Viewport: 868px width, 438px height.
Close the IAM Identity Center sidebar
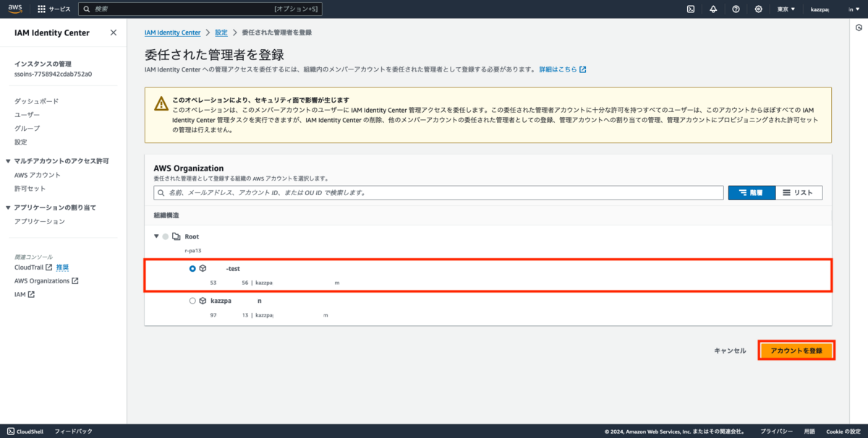pyautogui.click(x=113, y=33)
